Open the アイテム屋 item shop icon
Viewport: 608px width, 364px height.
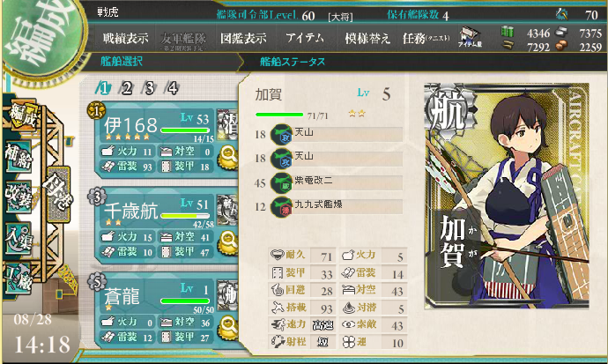(x=470, y=37)
